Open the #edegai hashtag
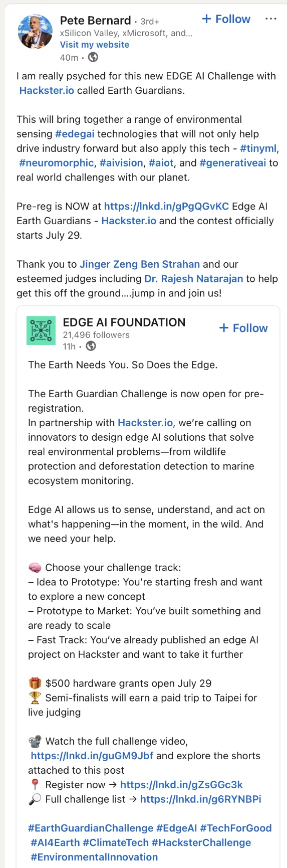 (x=75, y=134)
